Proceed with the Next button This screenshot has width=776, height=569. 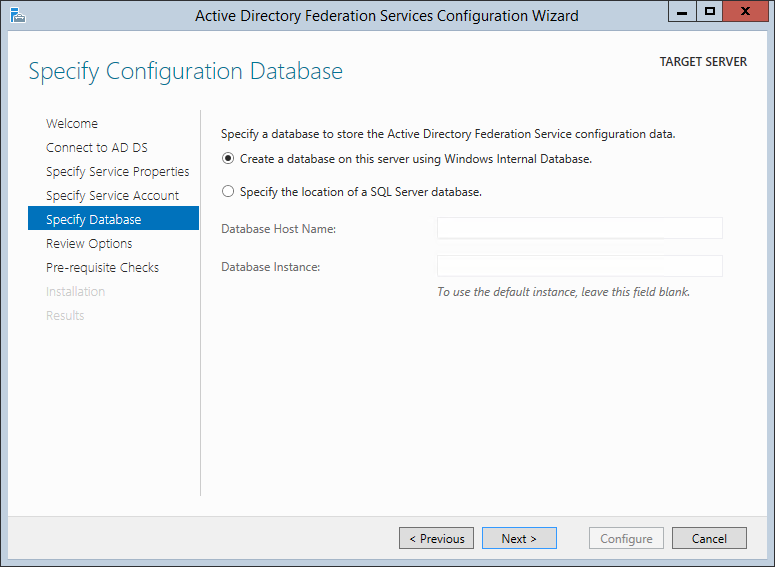tap(519, 539)
